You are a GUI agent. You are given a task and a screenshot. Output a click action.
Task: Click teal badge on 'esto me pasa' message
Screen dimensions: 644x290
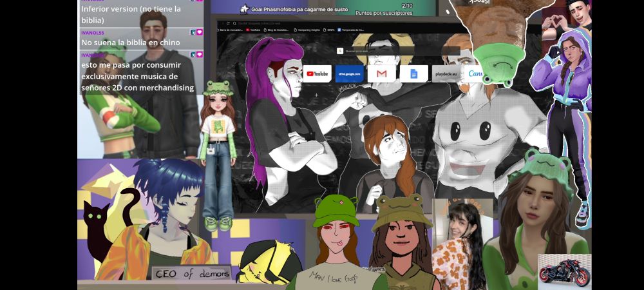pos(192,55)
